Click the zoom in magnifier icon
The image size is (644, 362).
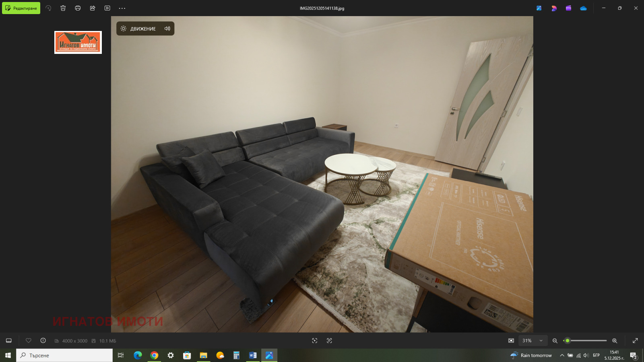coord(615,341)
